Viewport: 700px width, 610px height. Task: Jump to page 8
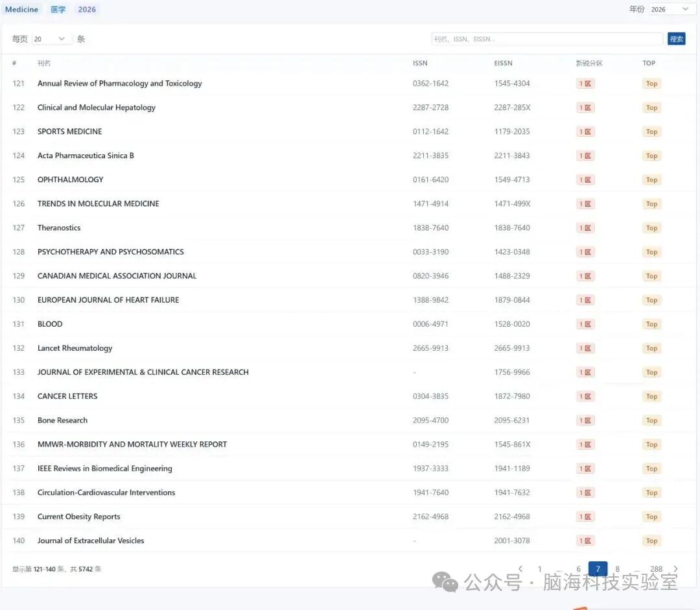(x=618, y=569)
